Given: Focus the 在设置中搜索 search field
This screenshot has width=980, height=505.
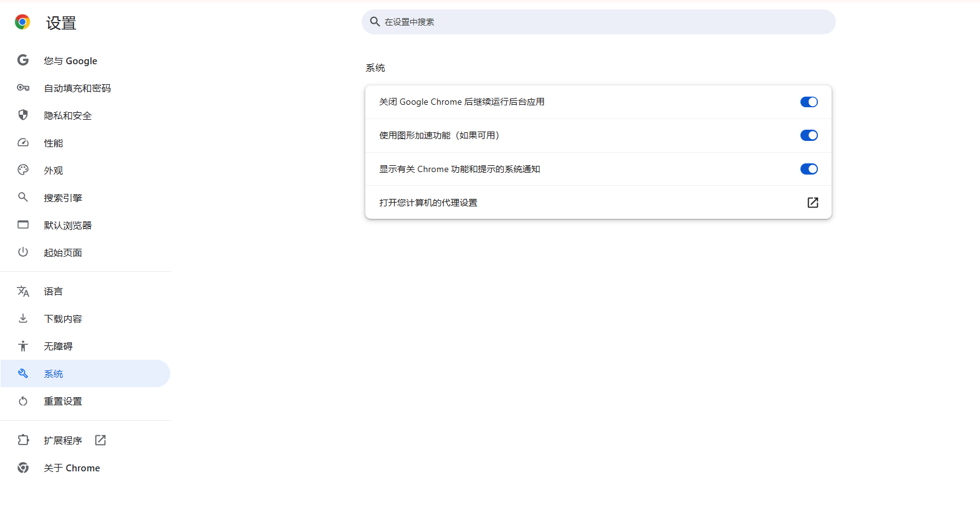Looking at the screenshot, I should (x=598, y=22).
